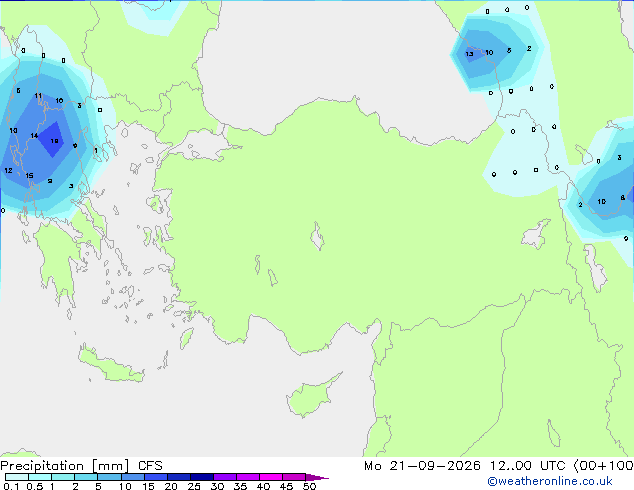The width and height of the screenshot is (634, 490).
Task: Click the date '21-09-2026' in the header
Action: (x=435, y=466)
